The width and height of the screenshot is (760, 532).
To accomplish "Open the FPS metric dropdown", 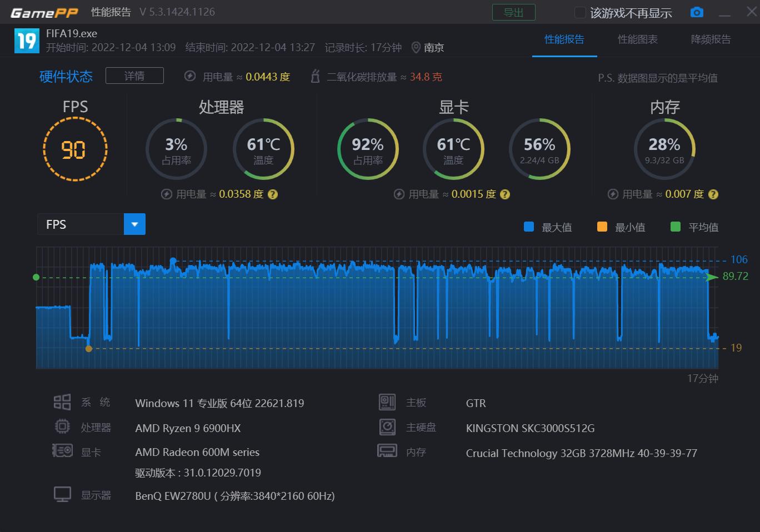I will [x=81, y=224].
